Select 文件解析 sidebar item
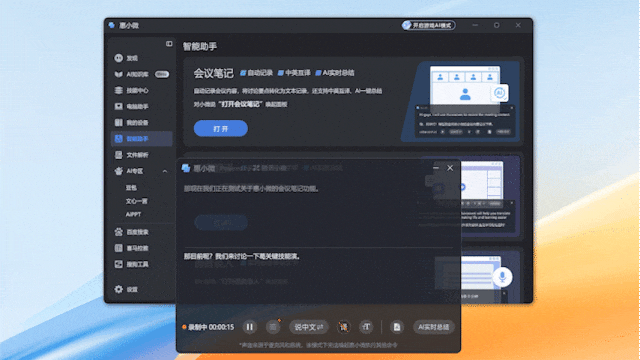 click(x=131, y=155)
